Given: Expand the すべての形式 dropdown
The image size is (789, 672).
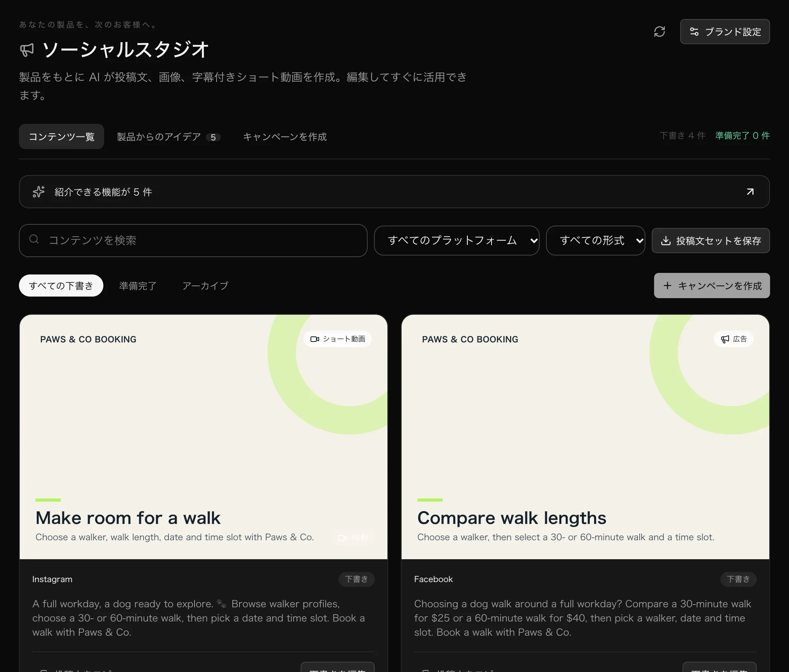Looking at the screenshot, I should [595, 240].
